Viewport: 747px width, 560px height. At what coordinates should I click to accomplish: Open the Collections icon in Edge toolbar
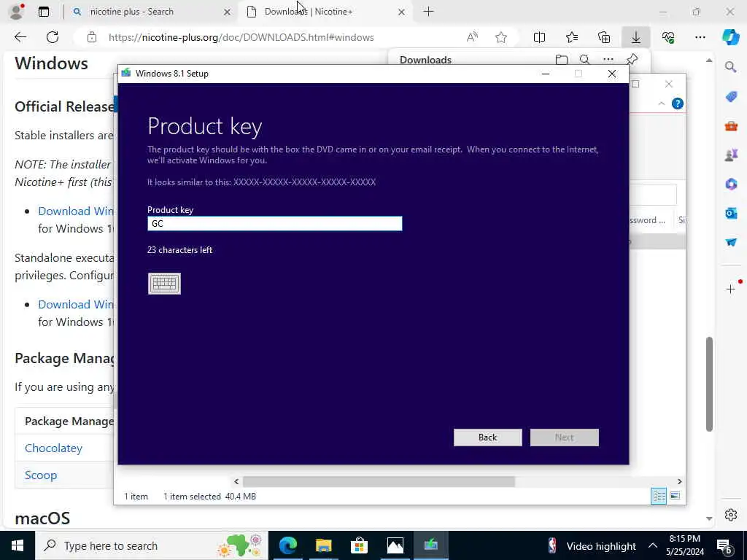(x=603, y=37)
